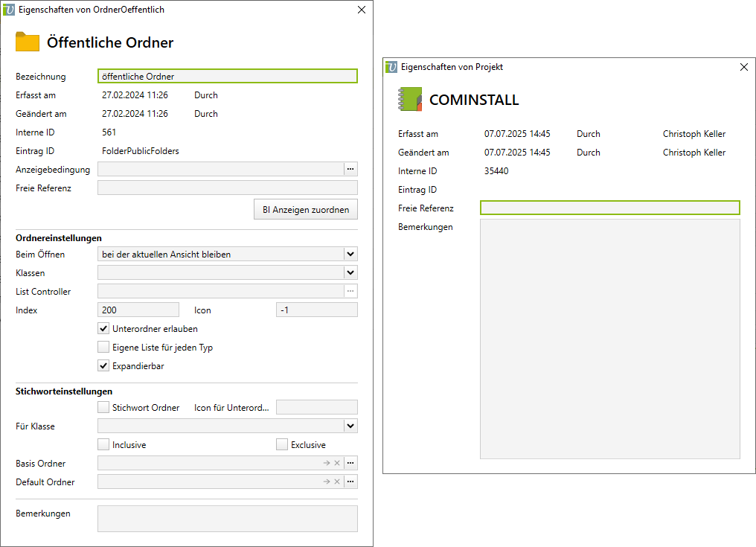Open the Anzeigebedingung ellipsis browse button
Image resolution: width=756 pixels, height=547 pixels.
pyautogui.click(x=350, y=169)
